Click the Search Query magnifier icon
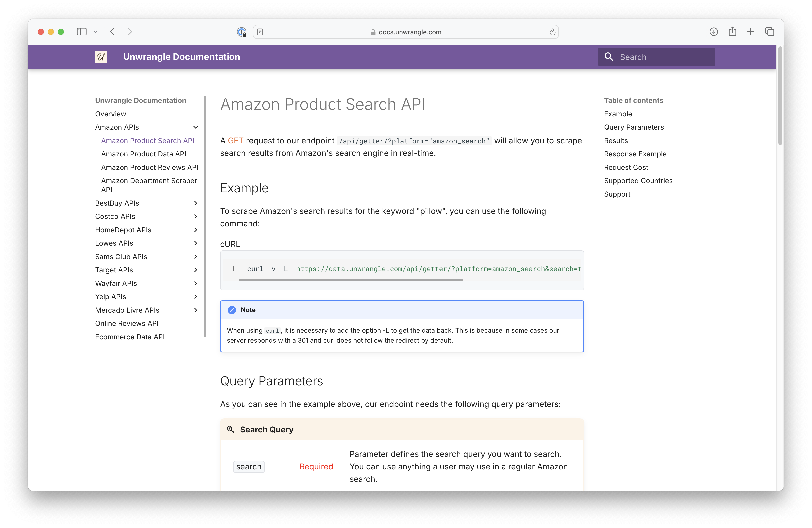Image resolution: width=812 pixels, height=528 pixels. pos(231,429)
